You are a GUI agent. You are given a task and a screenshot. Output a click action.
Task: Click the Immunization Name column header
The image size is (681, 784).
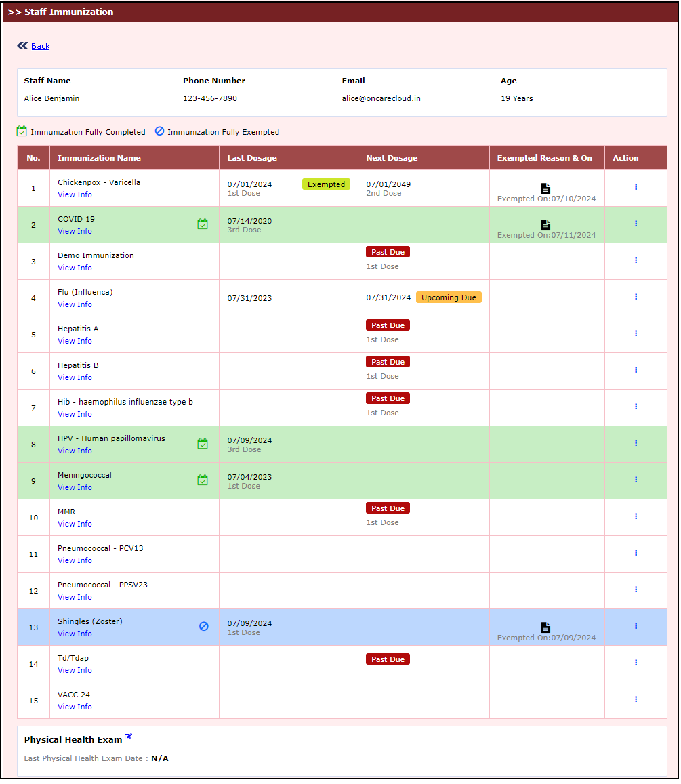[x=99, y=158]
